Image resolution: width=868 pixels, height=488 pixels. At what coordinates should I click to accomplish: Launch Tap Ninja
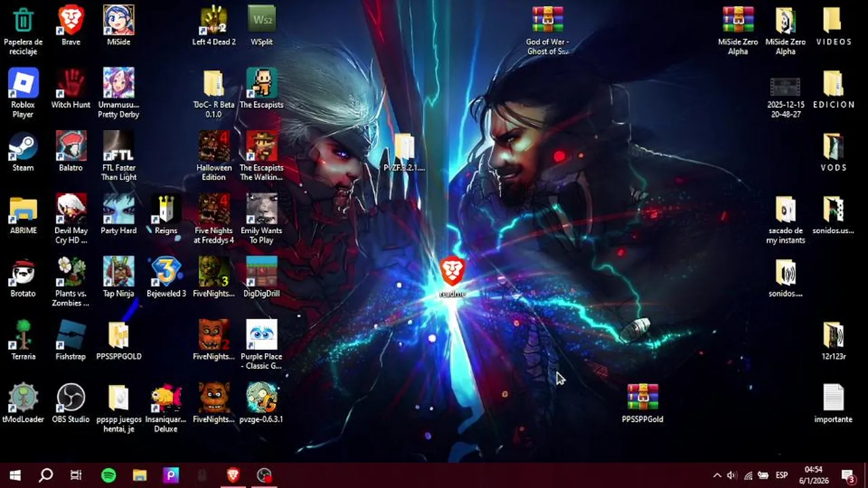tap(118, 278)
